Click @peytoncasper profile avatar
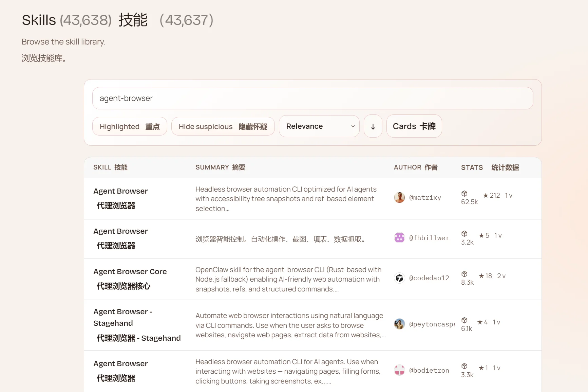Image resolution: width=588 pixels, height=392 pixels. click(399, 324)
